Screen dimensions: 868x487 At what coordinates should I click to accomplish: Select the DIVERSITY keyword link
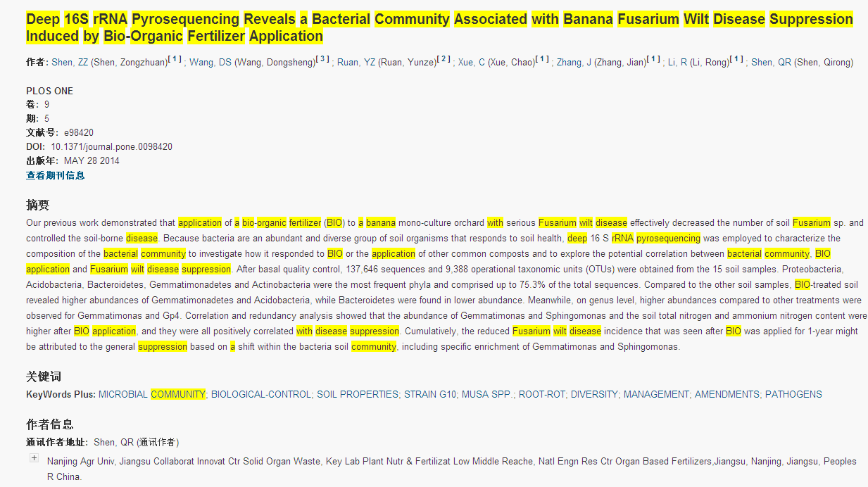[x=593, y=394]
